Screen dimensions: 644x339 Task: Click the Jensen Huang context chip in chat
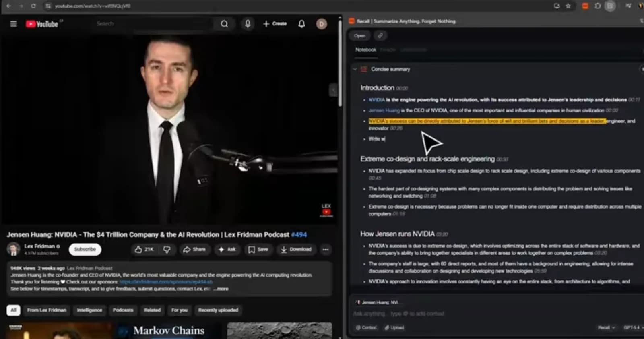click(x=378, y=302)
